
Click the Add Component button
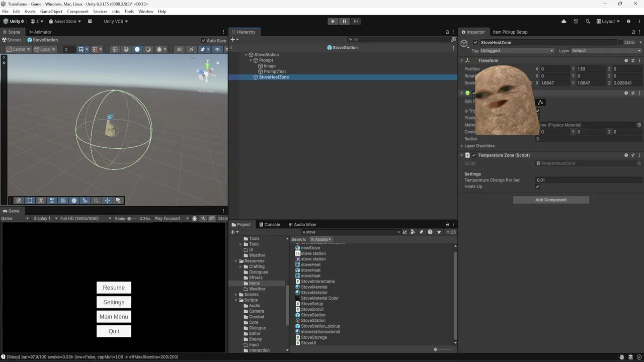point(551,200)
